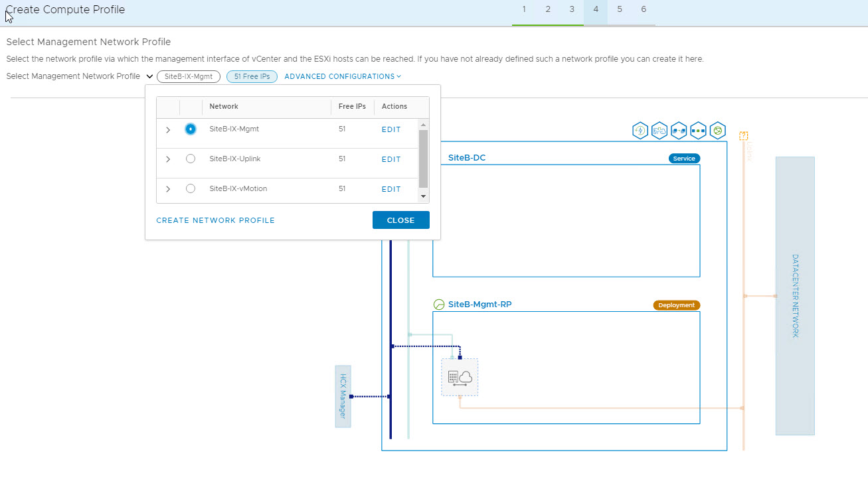Open the Advanced Configurations dropdown

coord(343,76)
